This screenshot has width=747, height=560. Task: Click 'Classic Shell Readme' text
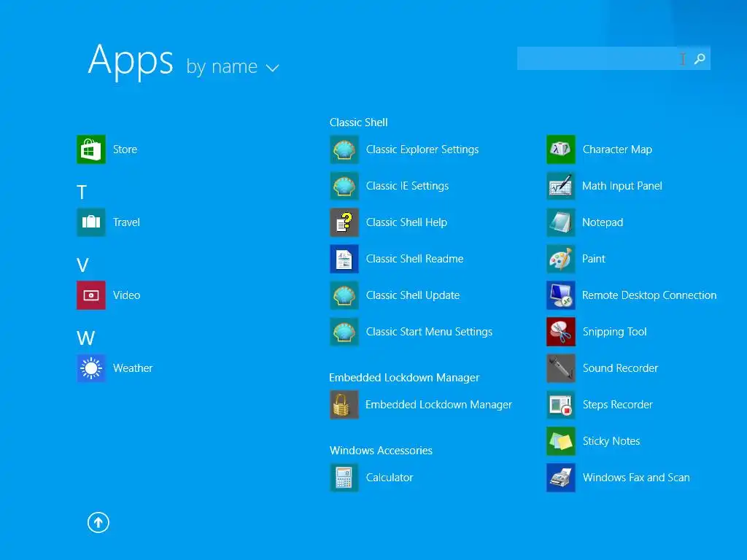414,259
